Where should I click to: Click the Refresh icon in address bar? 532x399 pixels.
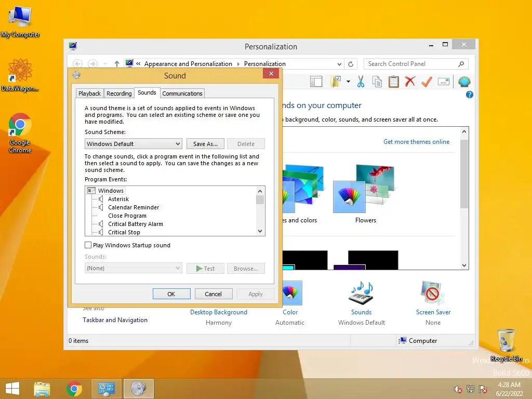351,64
